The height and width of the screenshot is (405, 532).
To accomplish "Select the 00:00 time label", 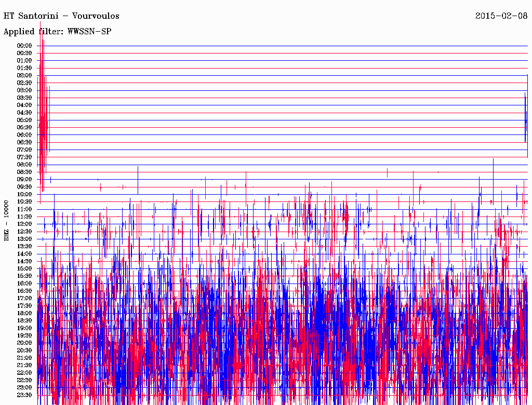I will click(24, 46).
